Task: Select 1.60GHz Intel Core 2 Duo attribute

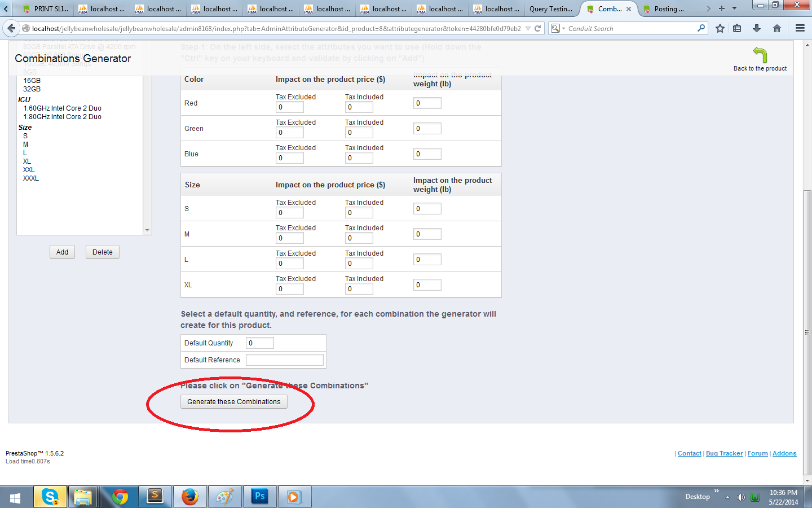Action: click(63, 108)
